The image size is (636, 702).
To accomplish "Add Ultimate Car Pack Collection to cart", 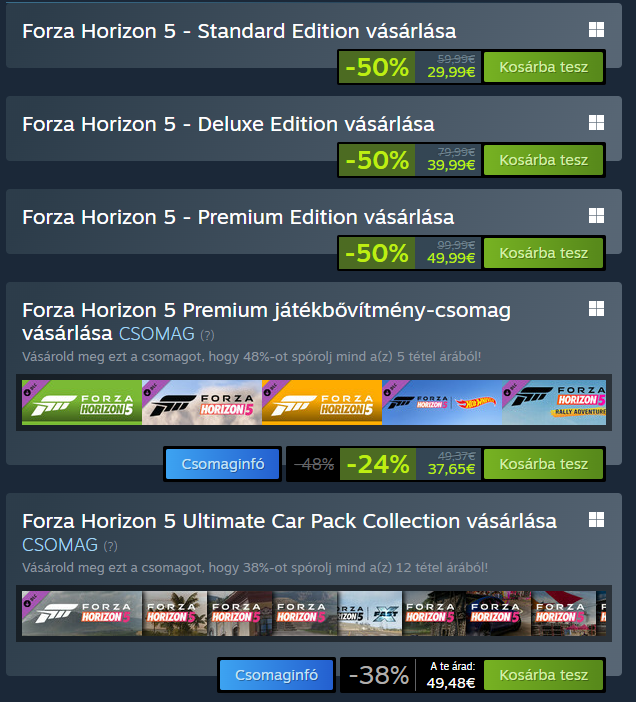I will tap(543, 675).
